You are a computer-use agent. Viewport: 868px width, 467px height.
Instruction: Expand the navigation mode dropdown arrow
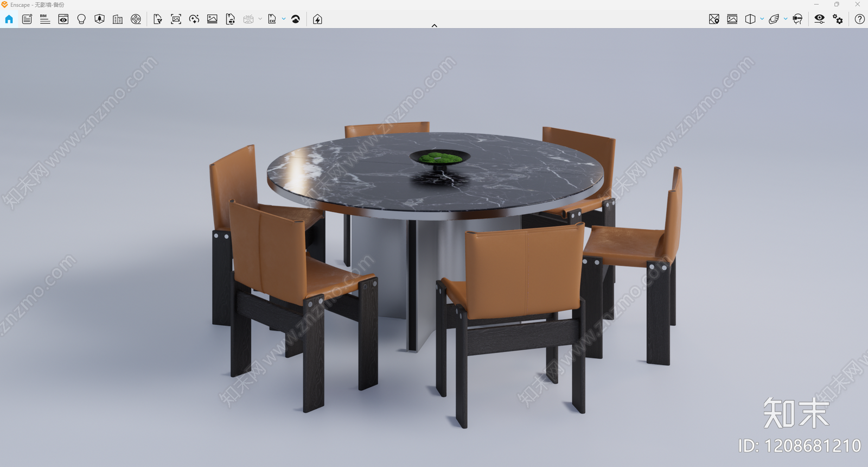tap(786, 19)
